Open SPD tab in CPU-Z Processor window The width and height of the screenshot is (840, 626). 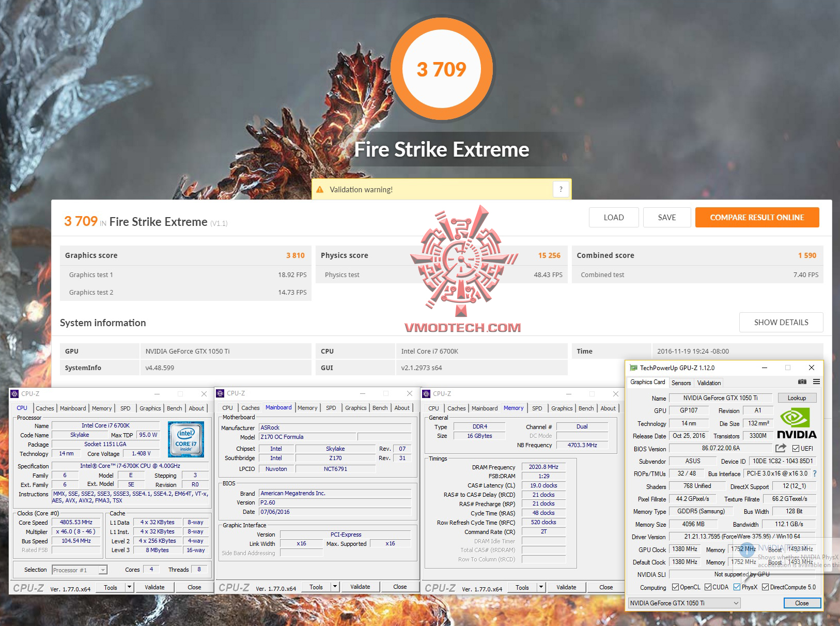point(126,408)
